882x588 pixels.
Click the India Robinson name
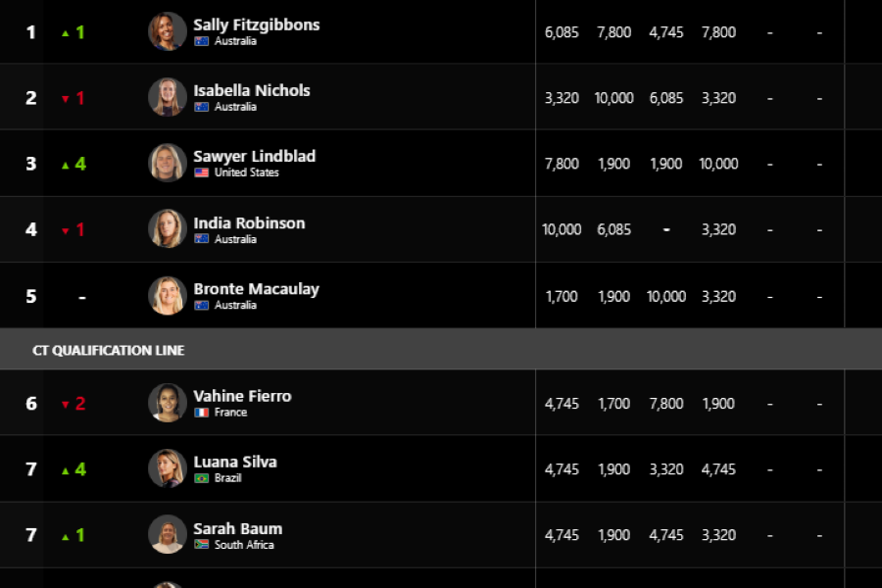[x=249, y=223]
